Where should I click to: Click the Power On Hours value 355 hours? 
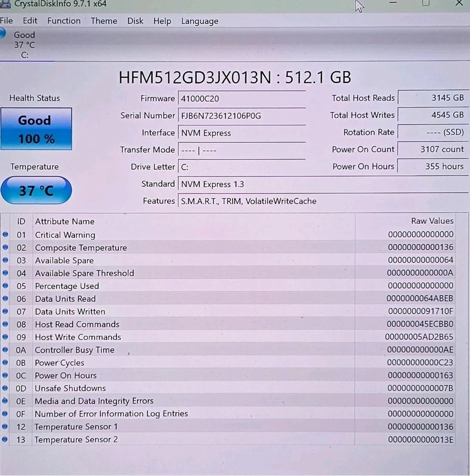click(433, 166)
